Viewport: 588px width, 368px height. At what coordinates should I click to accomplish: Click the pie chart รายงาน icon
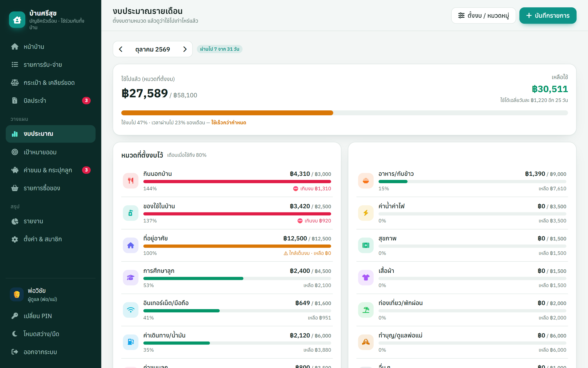pos(15,221)
